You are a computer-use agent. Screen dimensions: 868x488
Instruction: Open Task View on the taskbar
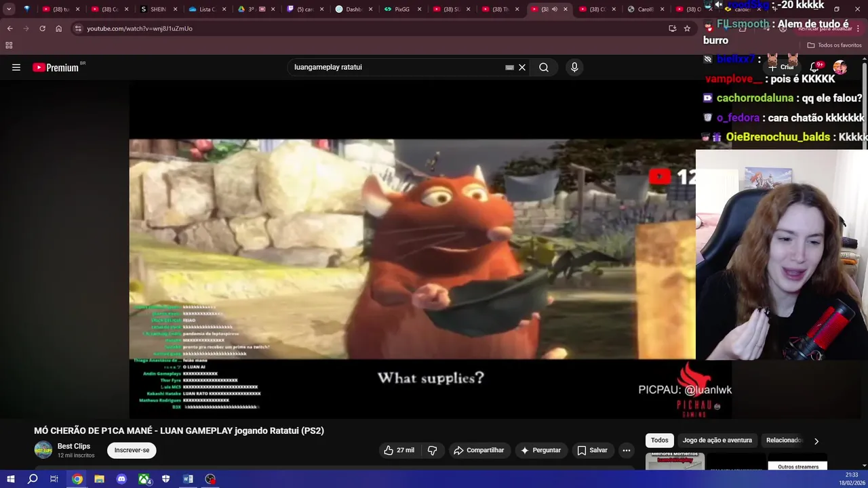(x=54, y=479)
